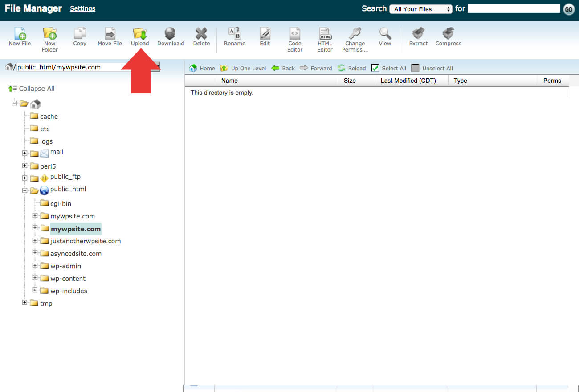Click the View toolbar icon
The width and height of the screenshot is (579, 392).
385,36
